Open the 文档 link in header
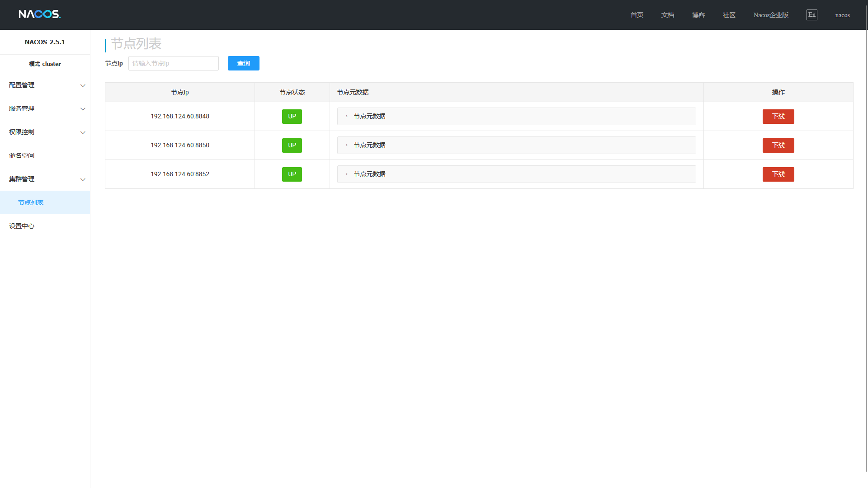The height and width of the screenshot is (488, 868). coord(667,15)
